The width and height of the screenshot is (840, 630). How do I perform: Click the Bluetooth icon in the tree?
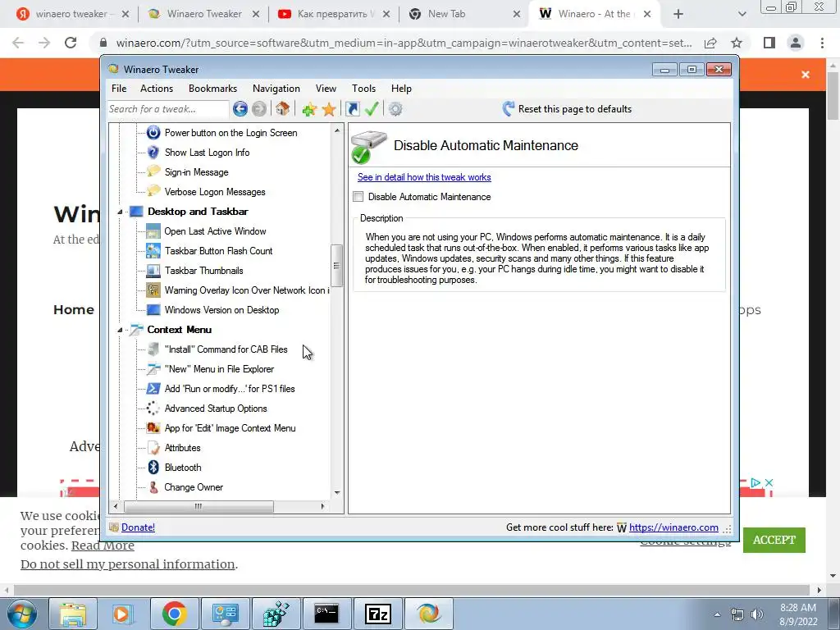pos(153,467)
